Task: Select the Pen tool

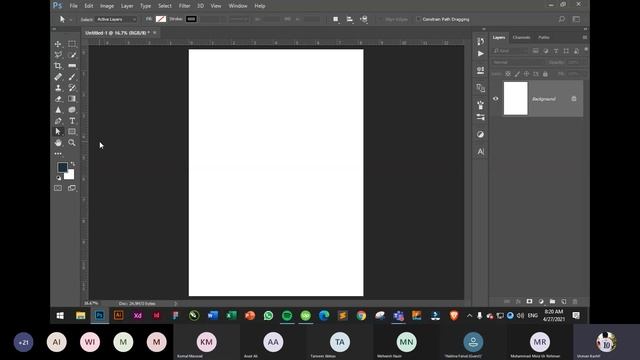Action: (x=58, y=121)
